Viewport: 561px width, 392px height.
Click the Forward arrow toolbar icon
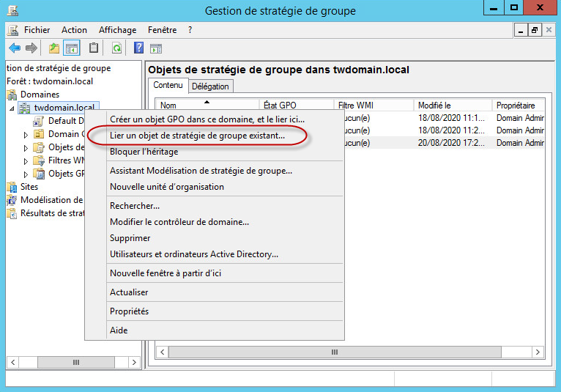pos(31,48)
